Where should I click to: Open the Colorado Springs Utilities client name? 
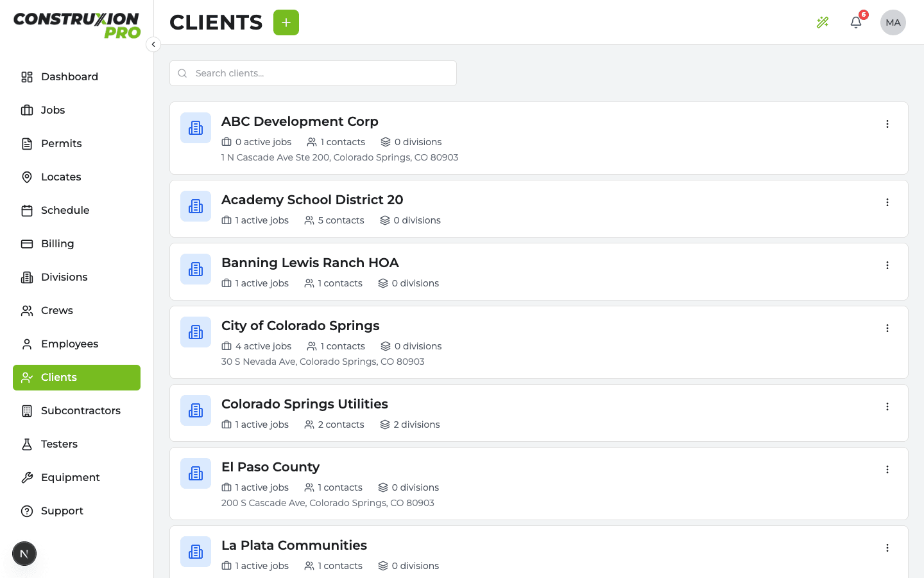click(x=305, y=404)
